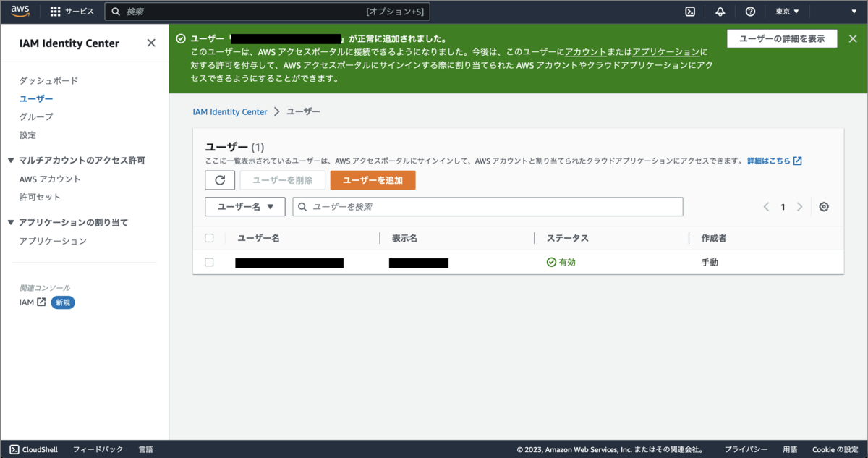Open the 東京 region dropdown
This screenshot has height=458, width=868.
[x=787, y=12]
